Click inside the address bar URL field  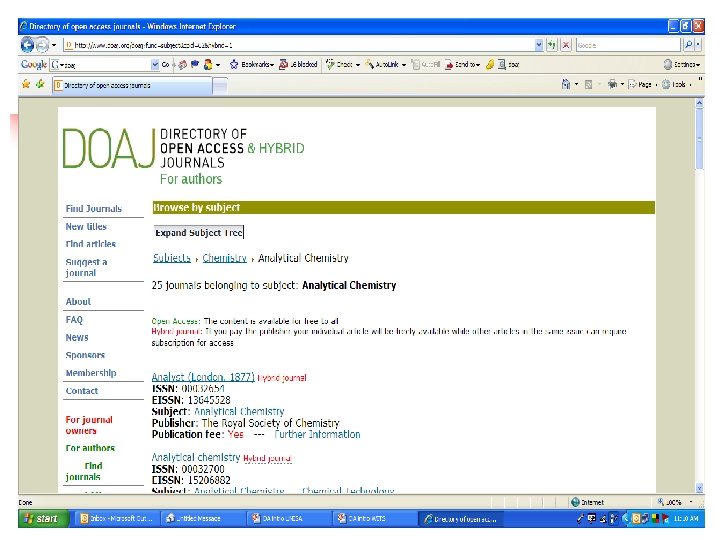298,45
